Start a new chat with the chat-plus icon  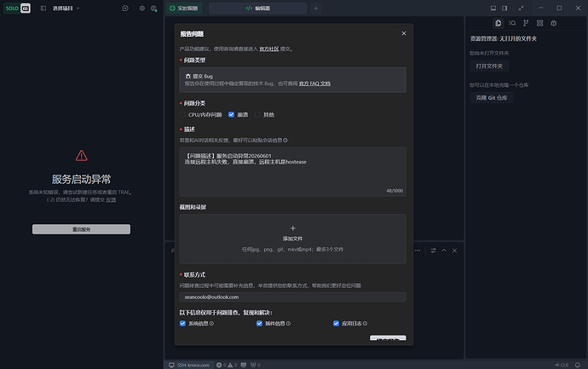125,9
